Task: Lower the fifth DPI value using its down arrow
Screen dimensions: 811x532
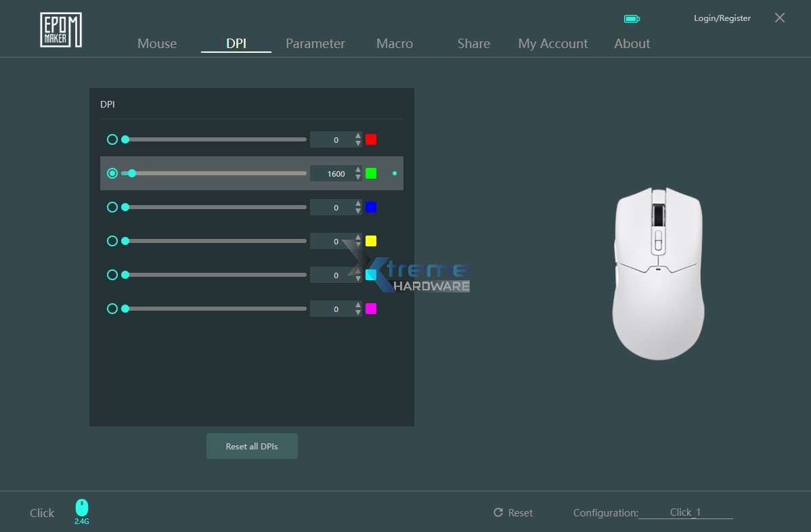Action: pos(357,278)
